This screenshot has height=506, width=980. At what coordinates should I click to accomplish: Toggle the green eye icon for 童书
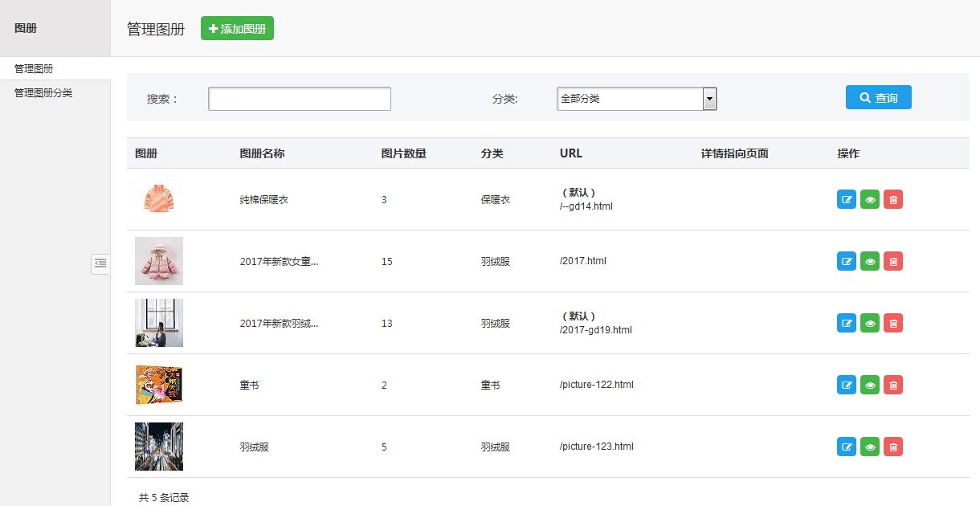[869, 385]
